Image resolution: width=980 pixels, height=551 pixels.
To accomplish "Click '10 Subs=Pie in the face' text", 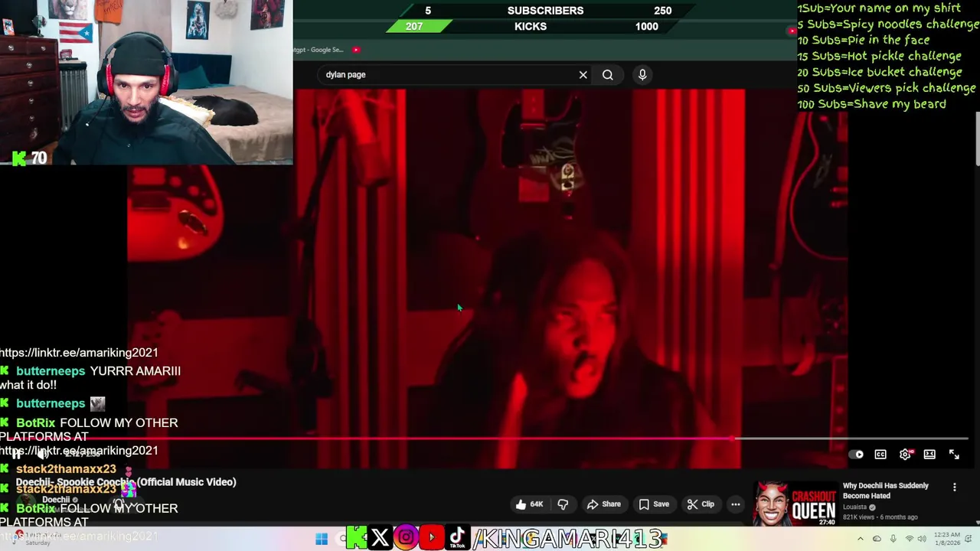I will [863, 40].
